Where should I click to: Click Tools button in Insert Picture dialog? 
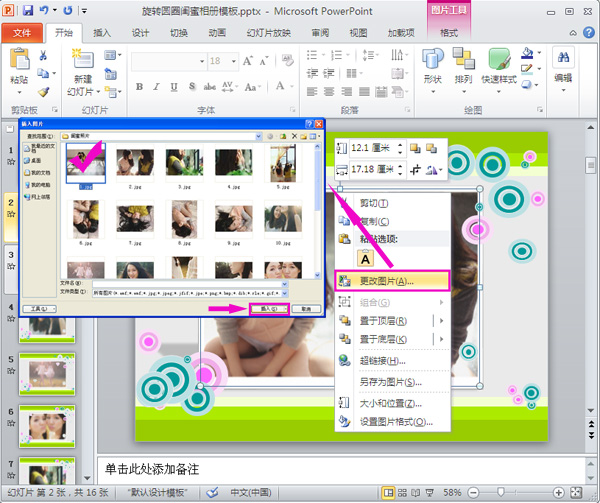39,309
